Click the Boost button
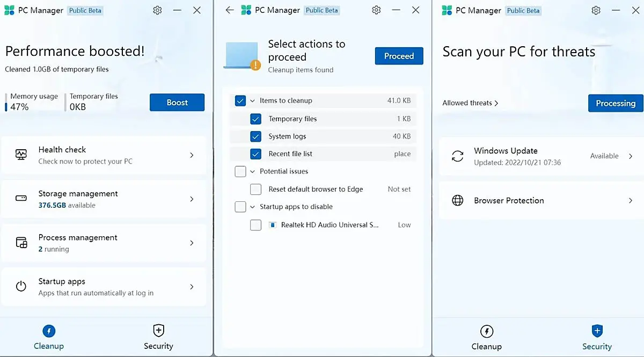This screenshot has width=644, height=357. (x=177, y=103)
